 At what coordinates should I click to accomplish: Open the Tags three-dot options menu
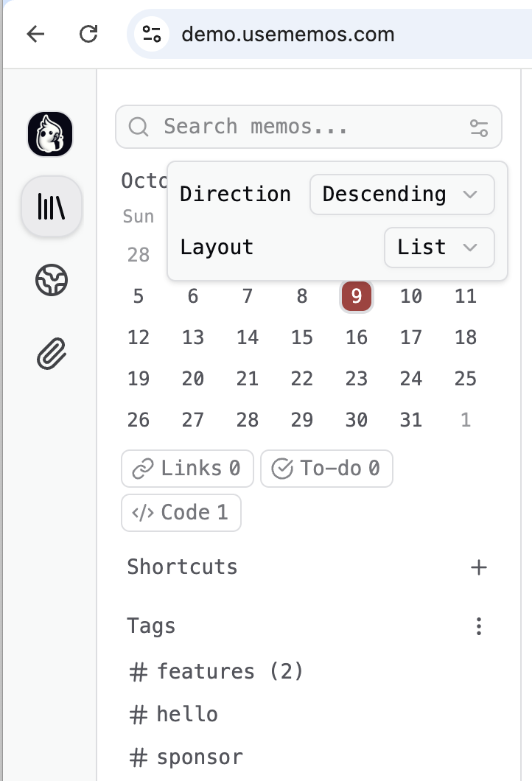coord(479,627)
